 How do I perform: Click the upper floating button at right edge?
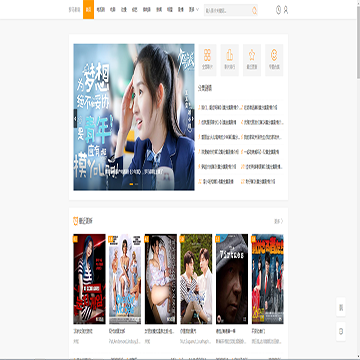pos(341,307)
